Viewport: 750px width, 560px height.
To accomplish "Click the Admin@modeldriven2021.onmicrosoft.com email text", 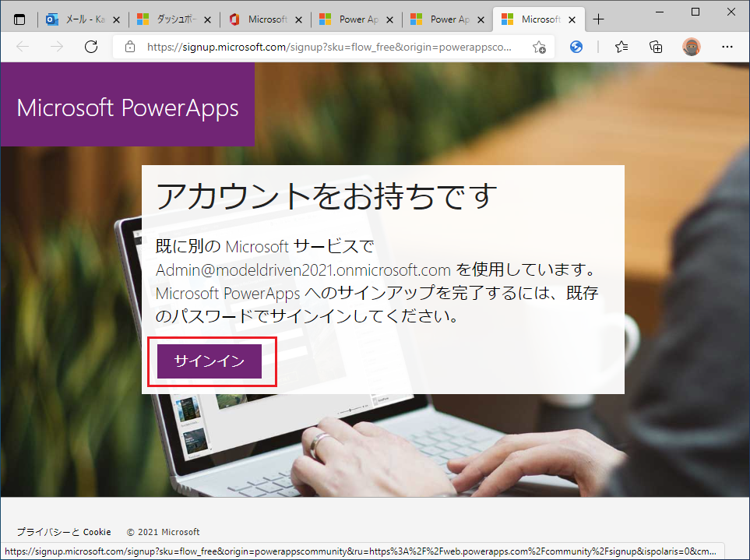I will point(303,270).
